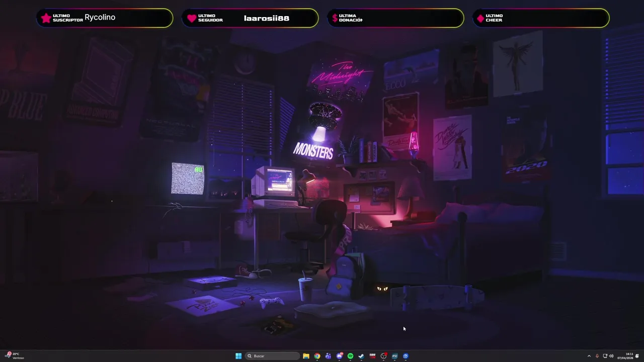Click the "ULTIMO CHEER" label

494,18
